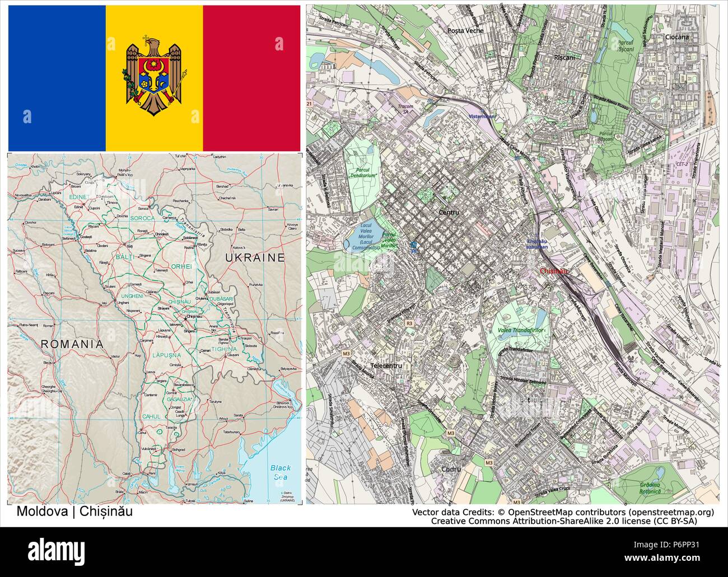Click the "Vector data Credits" OpenStreetMap line

563,512
